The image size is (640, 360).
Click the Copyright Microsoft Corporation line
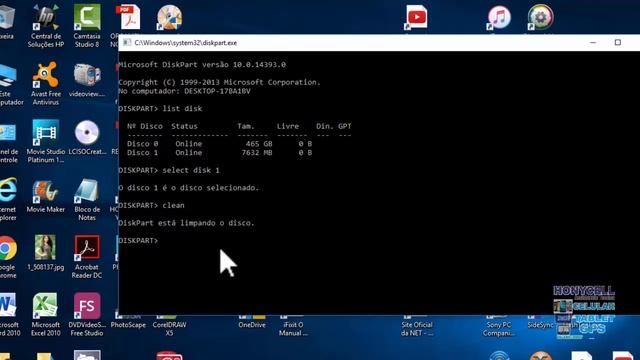[x=220, y=82]
